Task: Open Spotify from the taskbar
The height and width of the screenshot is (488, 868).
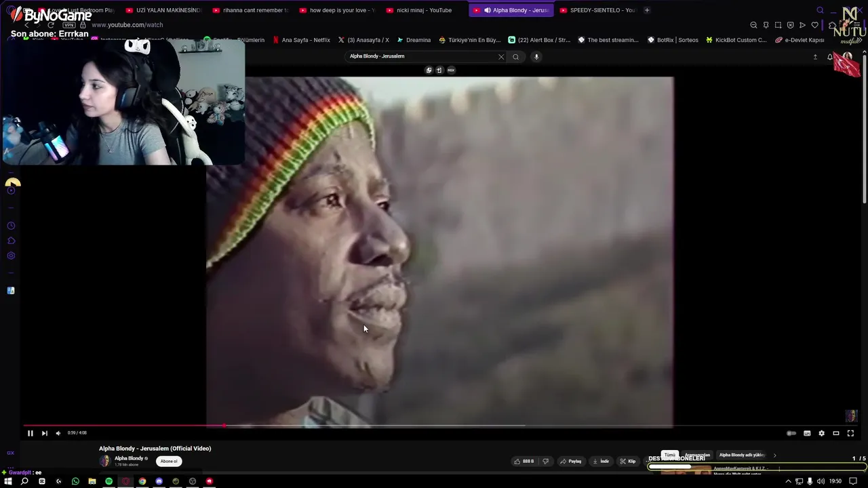Action: 108,481
